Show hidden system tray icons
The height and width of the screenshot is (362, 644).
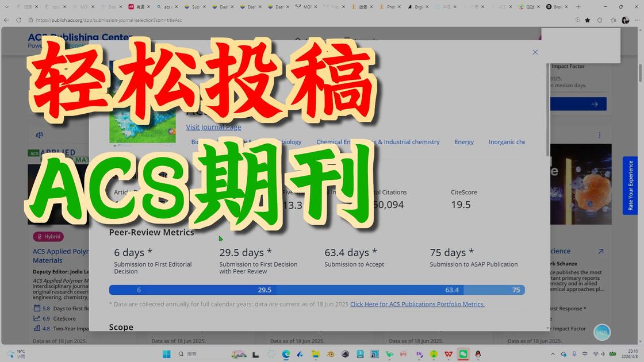pyautogui.click(x=553, y=354)
